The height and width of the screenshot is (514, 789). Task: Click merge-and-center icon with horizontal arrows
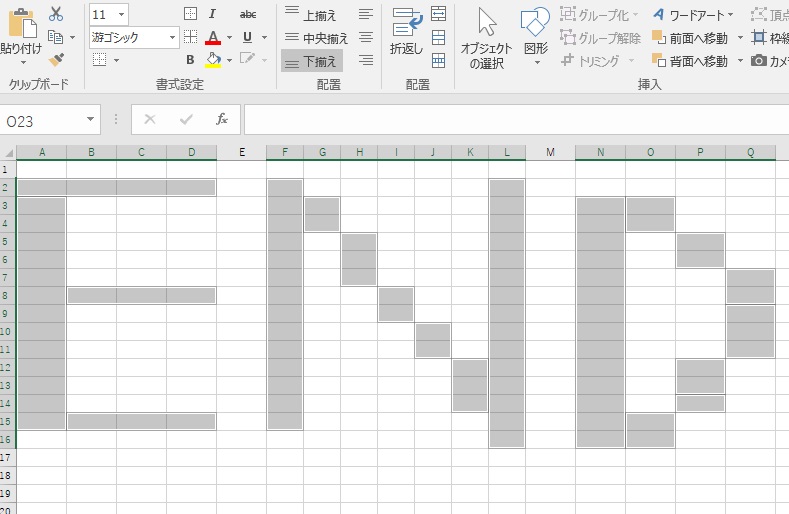click(438, 14)
